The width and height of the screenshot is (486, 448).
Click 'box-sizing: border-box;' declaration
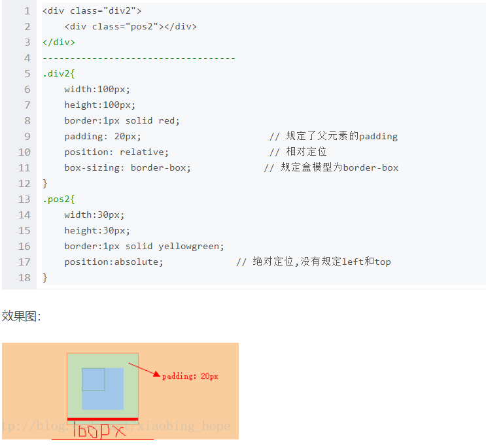click(x=128, y=168)
